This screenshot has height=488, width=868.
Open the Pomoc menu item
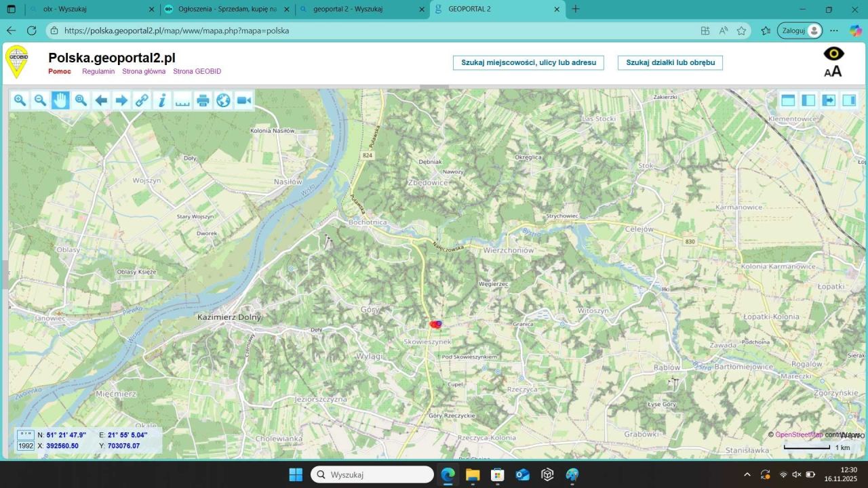[60, 71]
